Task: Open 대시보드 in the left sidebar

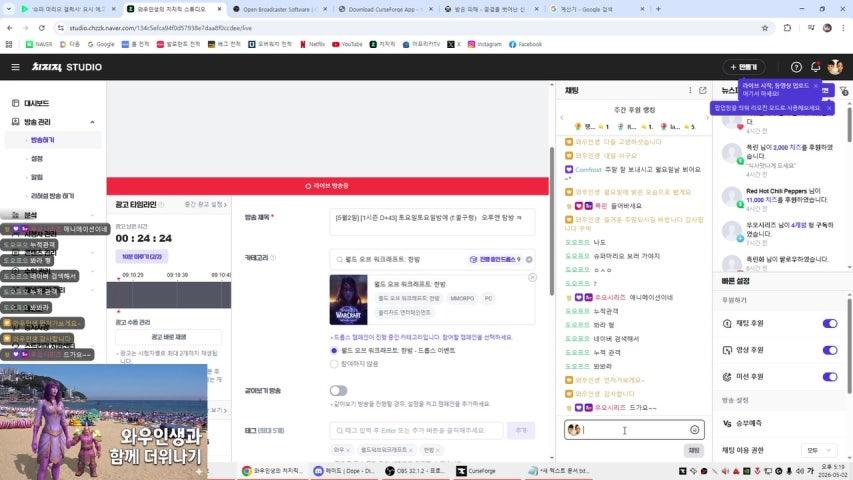Action: (x=36, y=103)
